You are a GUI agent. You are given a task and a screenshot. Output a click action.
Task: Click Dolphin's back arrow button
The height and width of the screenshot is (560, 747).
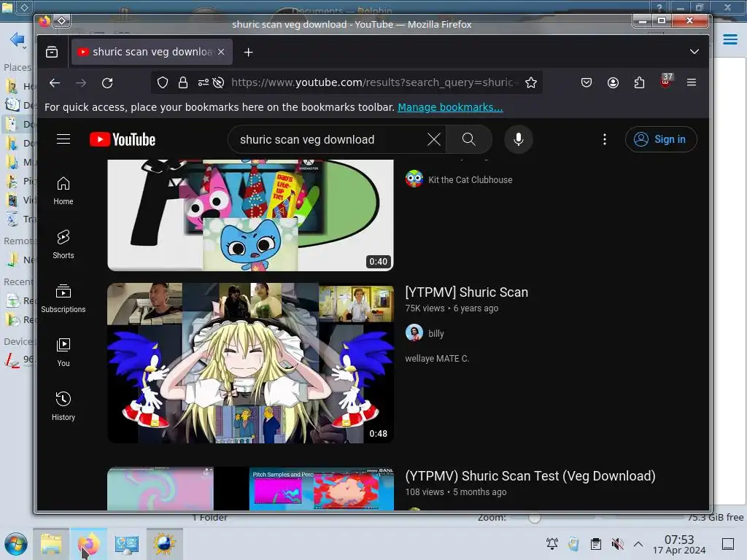point(17,39)
